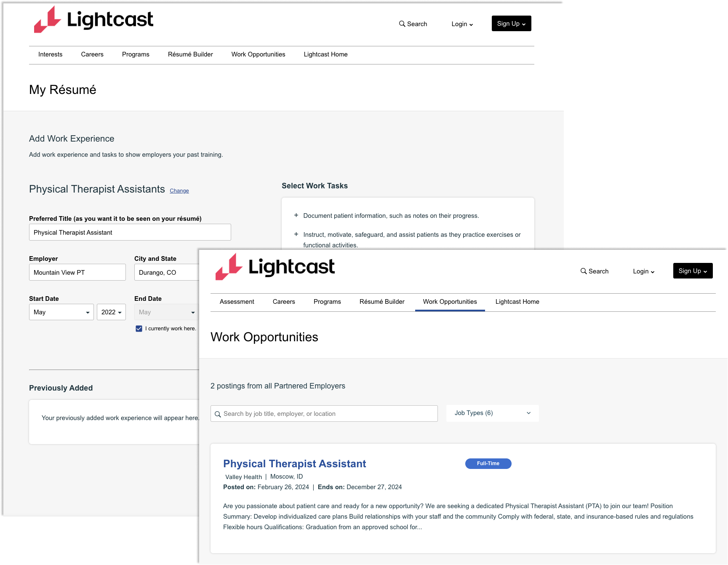
Task: Click the Full-Time badge on the job posting
Action: click(x=488, y=463)
